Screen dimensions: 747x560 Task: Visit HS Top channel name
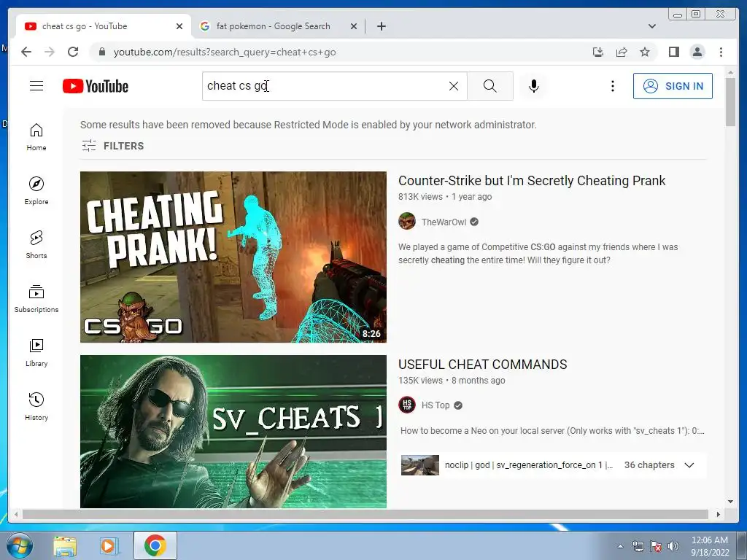[x=436, y=405]
